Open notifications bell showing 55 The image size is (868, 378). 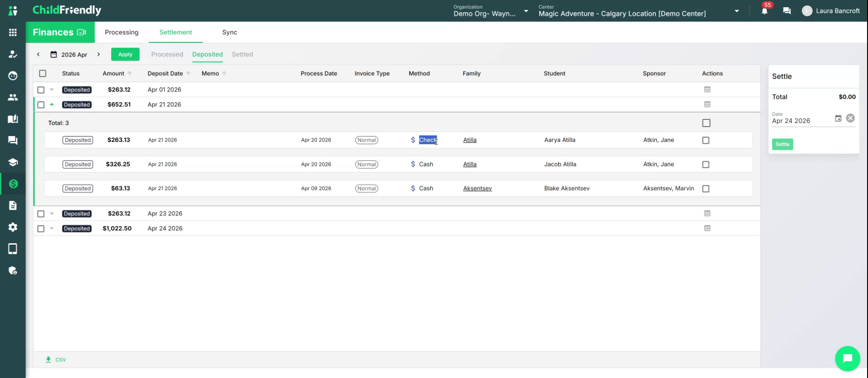tap(764, 10)
